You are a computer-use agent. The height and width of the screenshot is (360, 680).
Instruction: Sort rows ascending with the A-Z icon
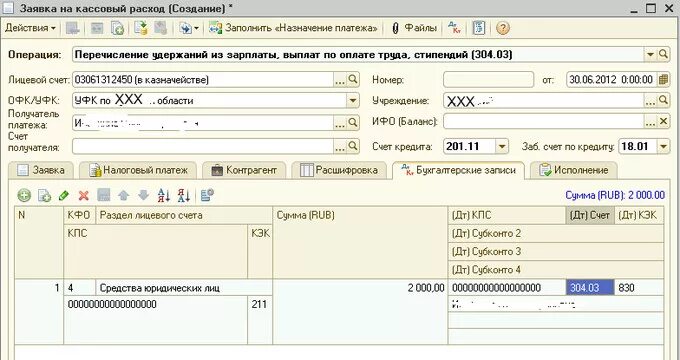pos(163,196)
